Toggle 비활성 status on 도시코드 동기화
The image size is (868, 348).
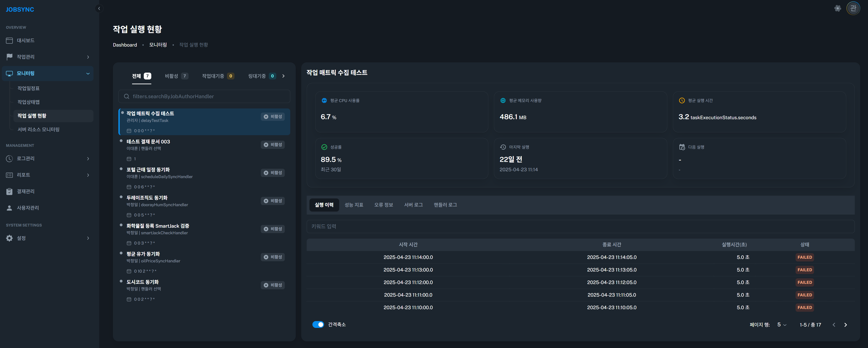[x=273, y=285]
